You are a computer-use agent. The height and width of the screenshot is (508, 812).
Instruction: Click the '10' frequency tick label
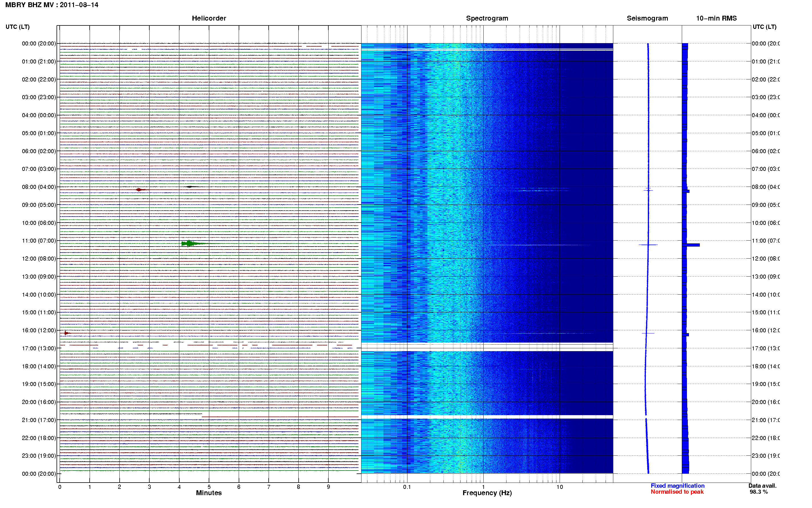[560, 487]
